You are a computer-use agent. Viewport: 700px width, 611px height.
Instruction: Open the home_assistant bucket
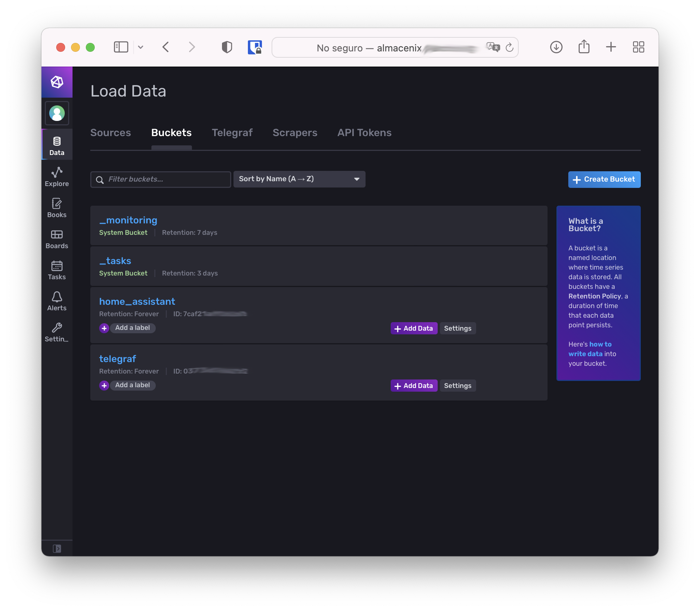click(137, 301)
